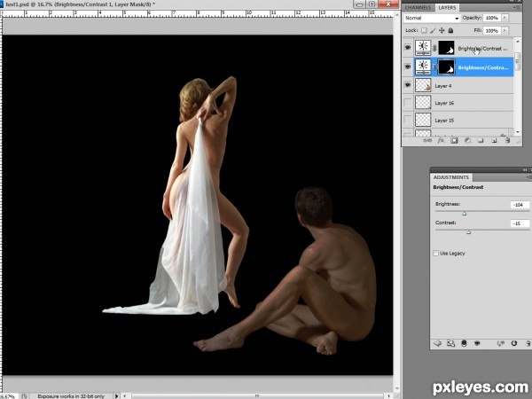Open the Layers panel options menu
Screen dimensions: 532x399
(x=518, y=7)
